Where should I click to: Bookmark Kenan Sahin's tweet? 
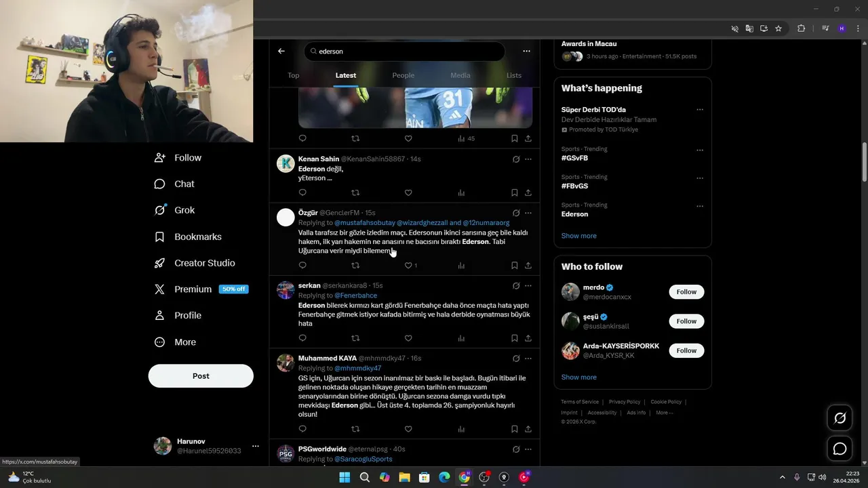[514, 192]
